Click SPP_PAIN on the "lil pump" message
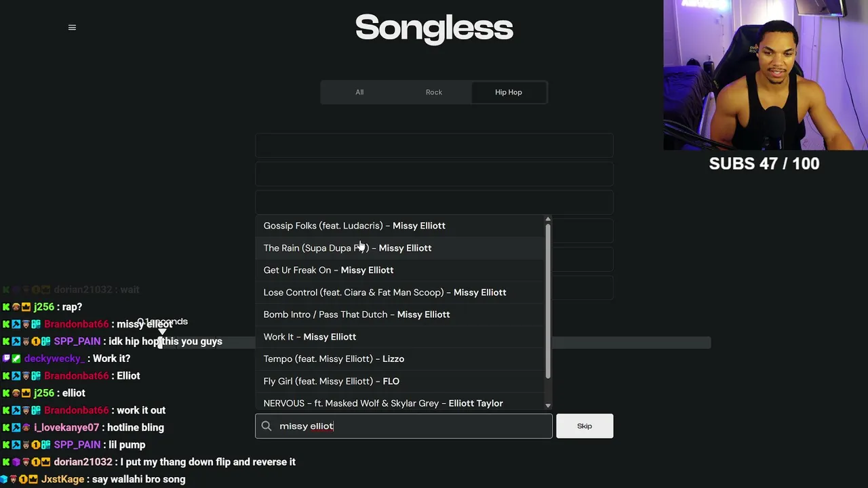The height and width of the screenshot is (488, 868). (x=77, y=445)
